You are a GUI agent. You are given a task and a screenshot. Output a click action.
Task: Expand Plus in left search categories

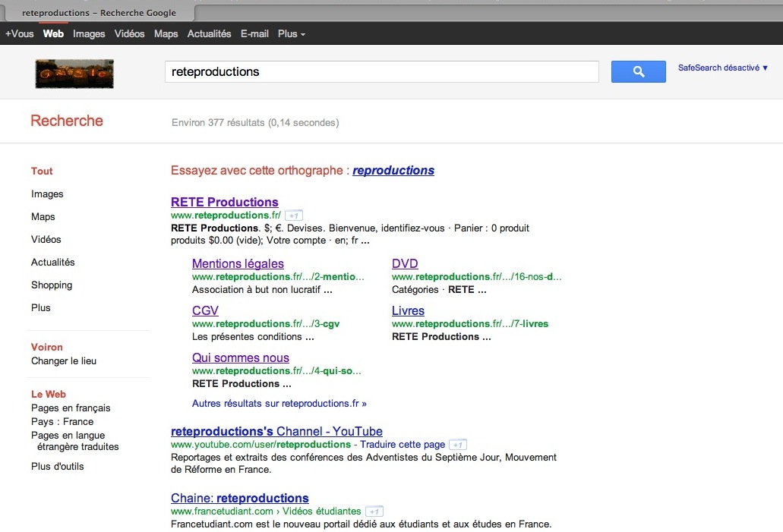(x=41, y=307)
